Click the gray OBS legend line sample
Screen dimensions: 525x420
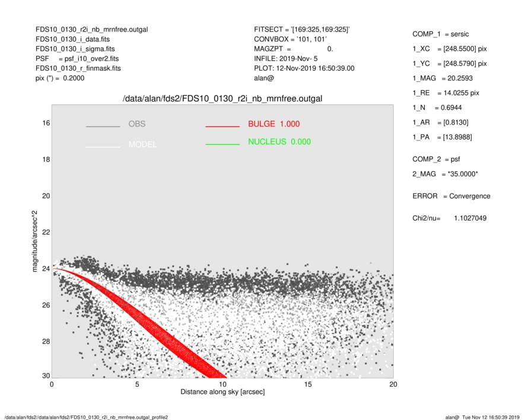[x=103, y=126]
